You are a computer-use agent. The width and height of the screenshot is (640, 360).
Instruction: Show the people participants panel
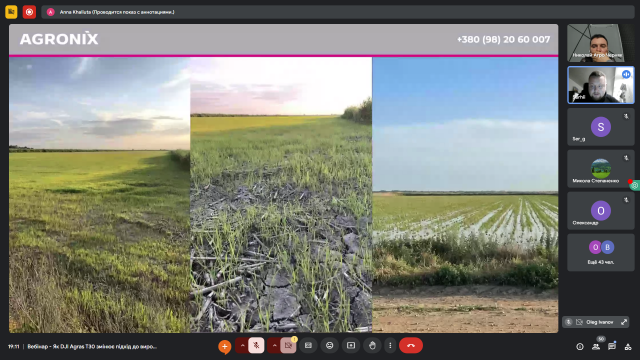(x=596, y=347)
